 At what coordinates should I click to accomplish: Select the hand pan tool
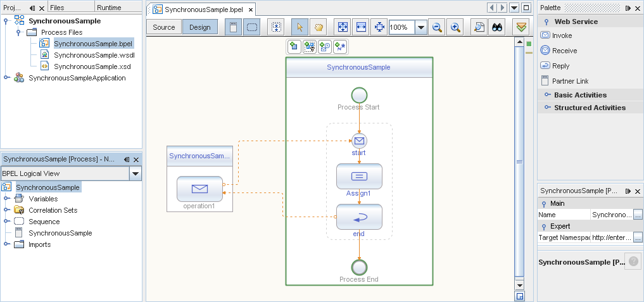[318, 27]
